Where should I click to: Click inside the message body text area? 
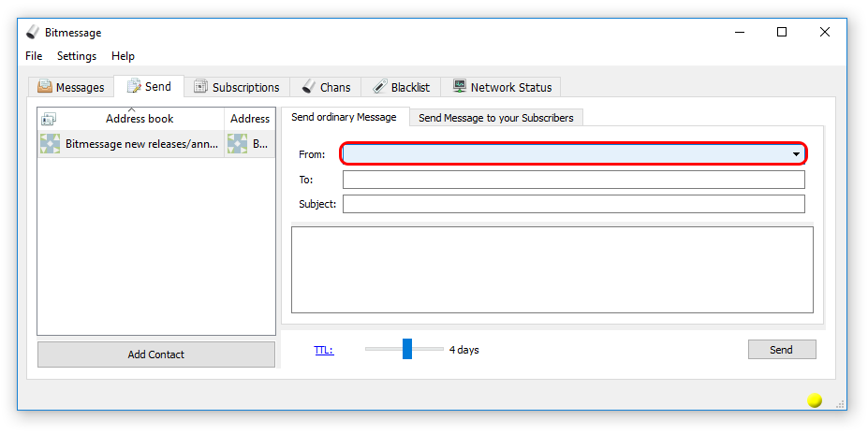coord(552,269)
